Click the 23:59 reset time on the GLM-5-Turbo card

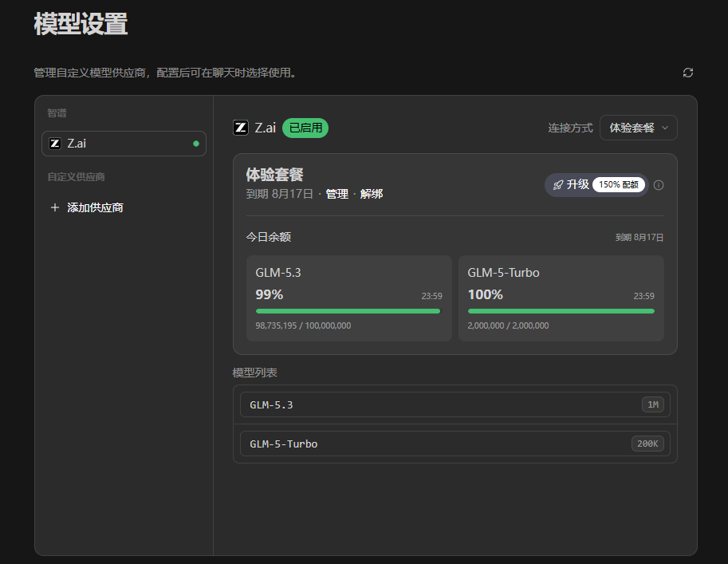tap(644, 296)
